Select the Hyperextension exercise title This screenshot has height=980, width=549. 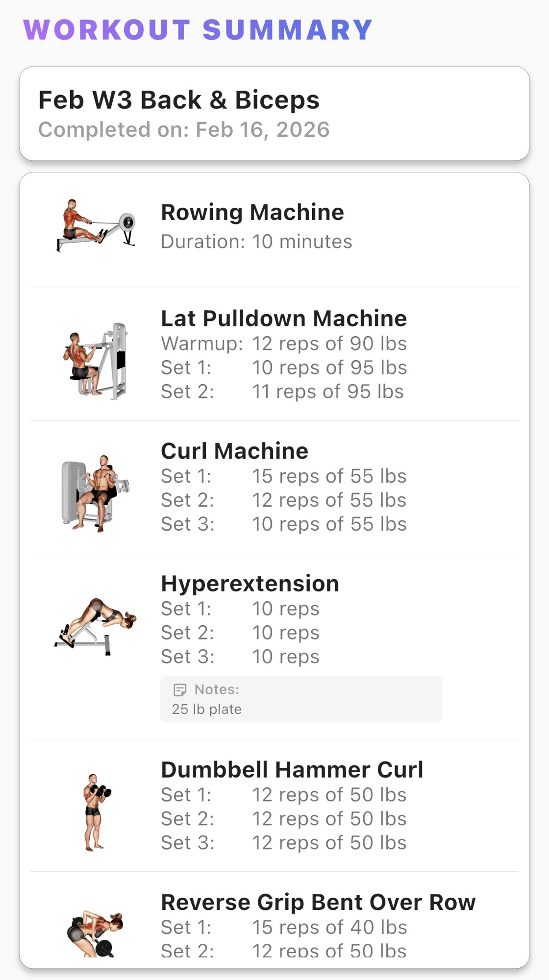pyautogui.click(x=250, y=584)
